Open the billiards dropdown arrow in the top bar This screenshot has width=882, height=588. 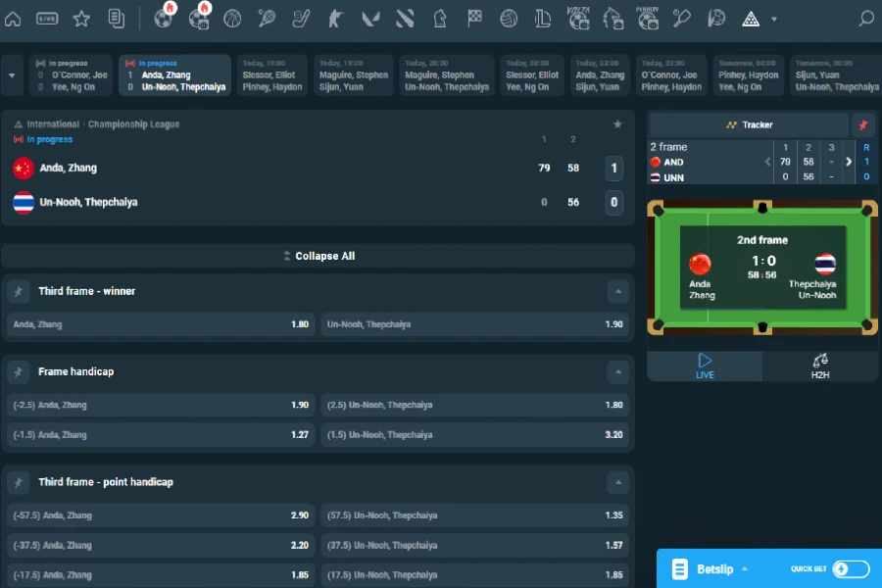pyautogui.click(x=772, y=18)
